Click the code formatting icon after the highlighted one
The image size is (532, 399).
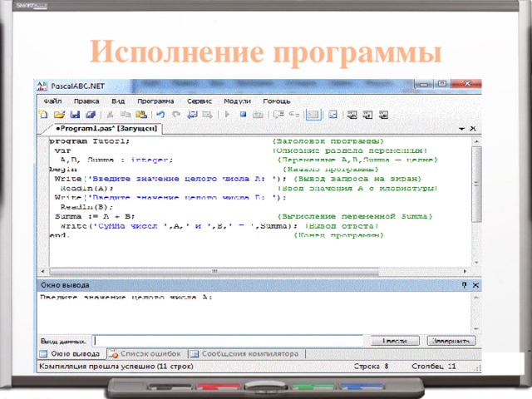pos(332,115)
